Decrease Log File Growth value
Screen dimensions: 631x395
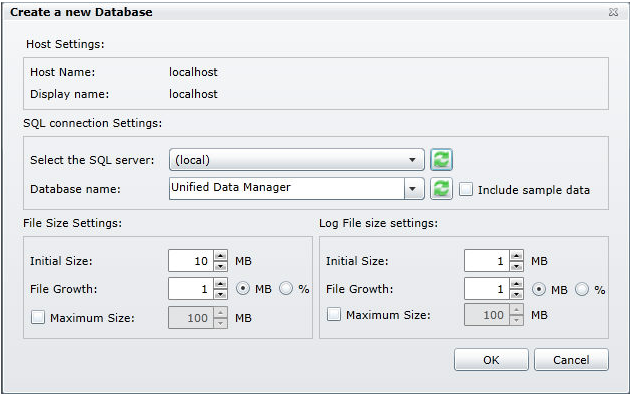point(516,294)
